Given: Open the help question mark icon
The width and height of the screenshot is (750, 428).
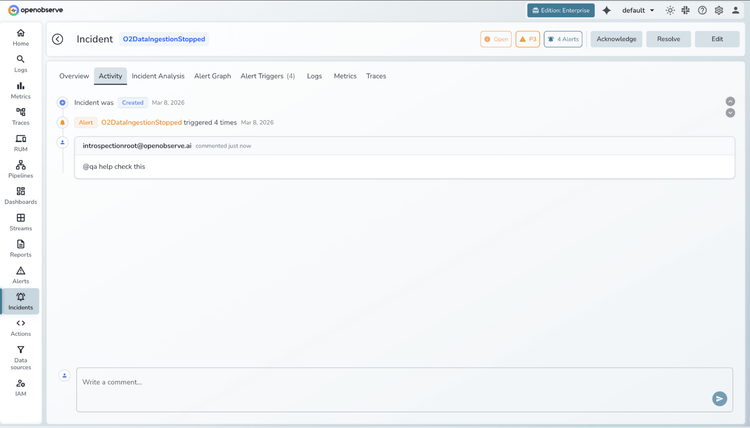Looking at the screenshot, I should (702, 10).
